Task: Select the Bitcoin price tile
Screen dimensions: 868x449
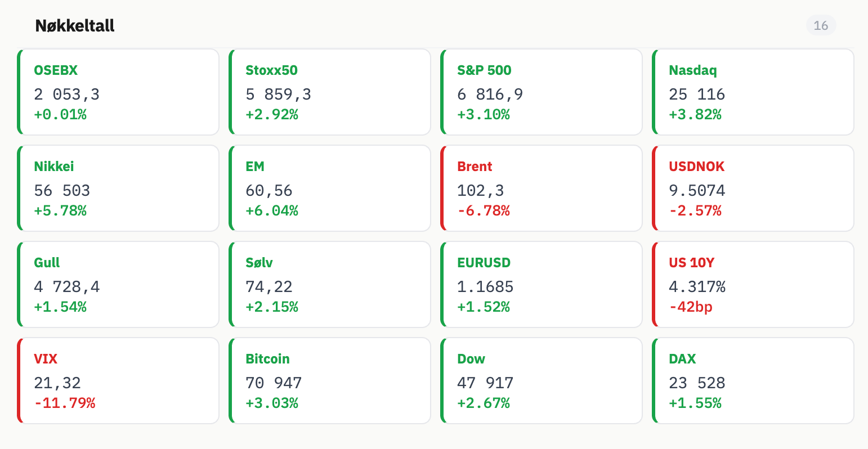Action: (x=330, y=381)
